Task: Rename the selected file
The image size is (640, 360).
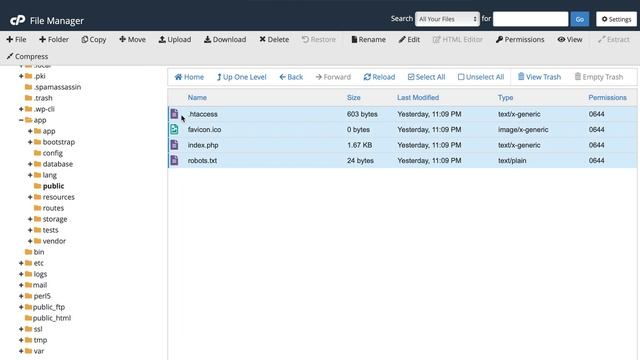Action: tap(368, 40)
